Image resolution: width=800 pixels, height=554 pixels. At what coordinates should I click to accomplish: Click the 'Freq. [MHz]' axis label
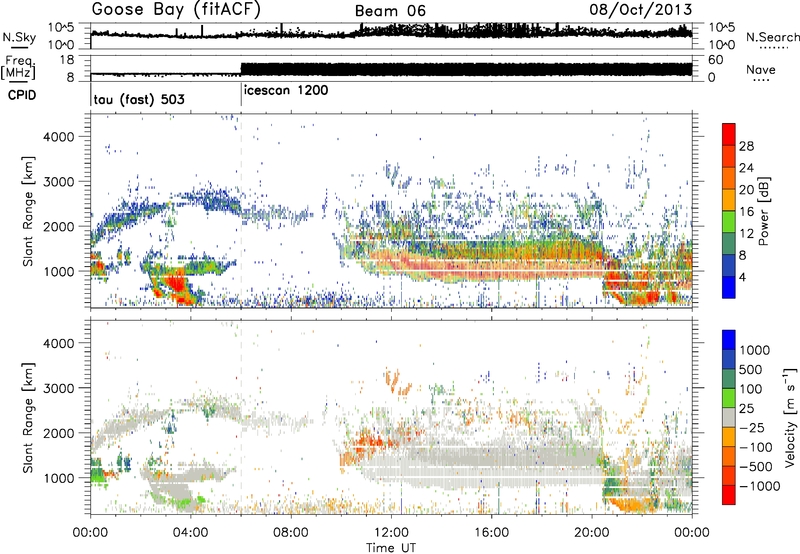click(x=19, y=68)
